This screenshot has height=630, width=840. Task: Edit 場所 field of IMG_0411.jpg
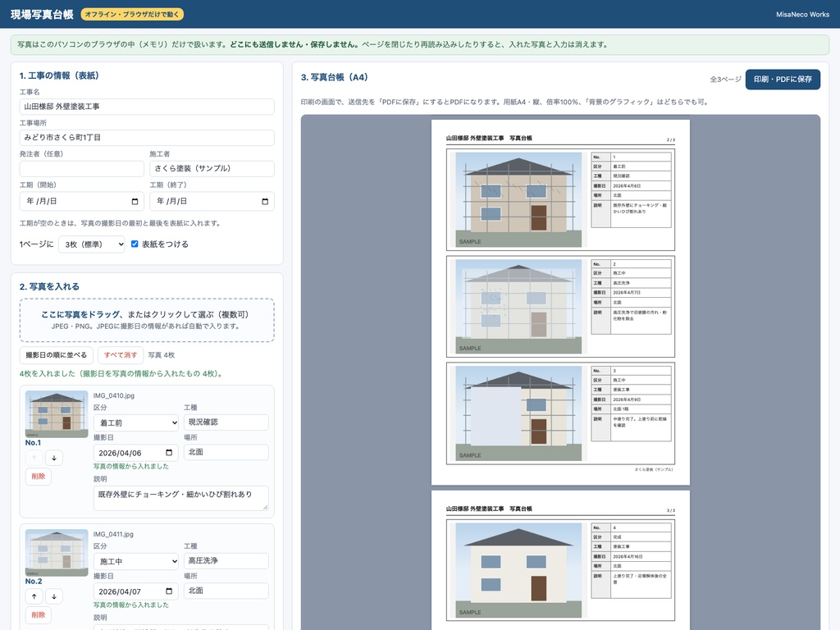point(226,591)
